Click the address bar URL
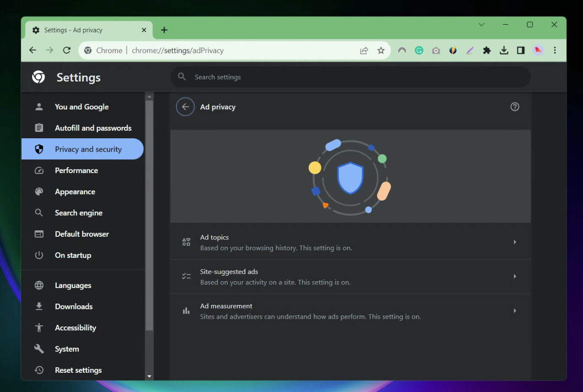The width and height of the screenshot is (583, 392). [x=178, y=50]
